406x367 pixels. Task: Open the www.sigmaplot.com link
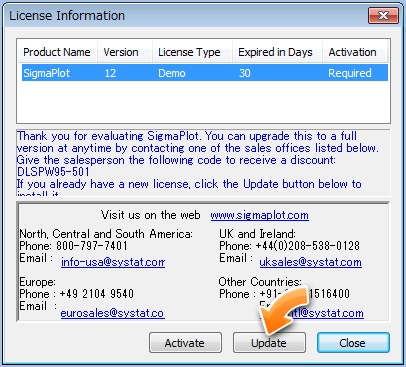[x=259, y=215]
